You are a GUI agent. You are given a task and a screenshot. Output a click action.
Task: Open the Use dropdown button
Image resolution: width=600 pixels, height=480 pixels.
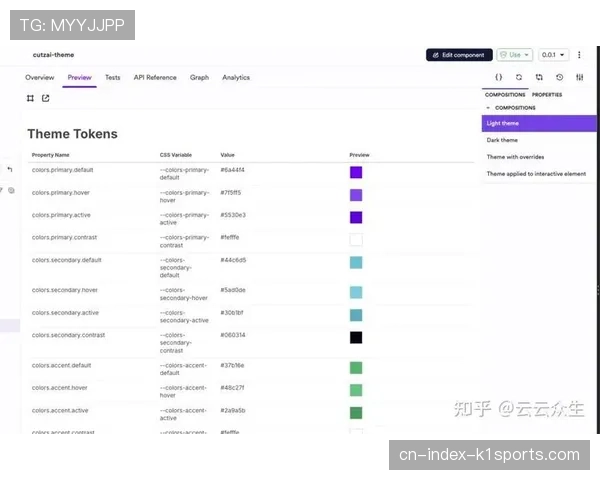(x=515, y=55)
